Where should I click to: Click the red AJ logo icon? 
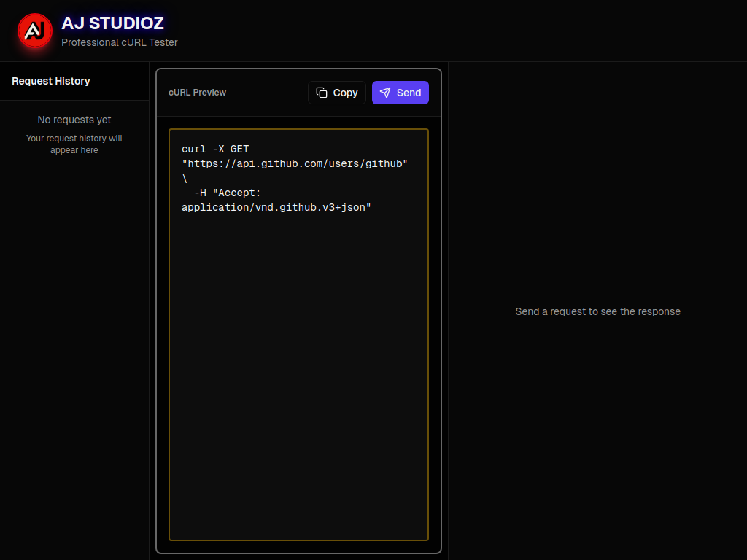pos(35,31)
